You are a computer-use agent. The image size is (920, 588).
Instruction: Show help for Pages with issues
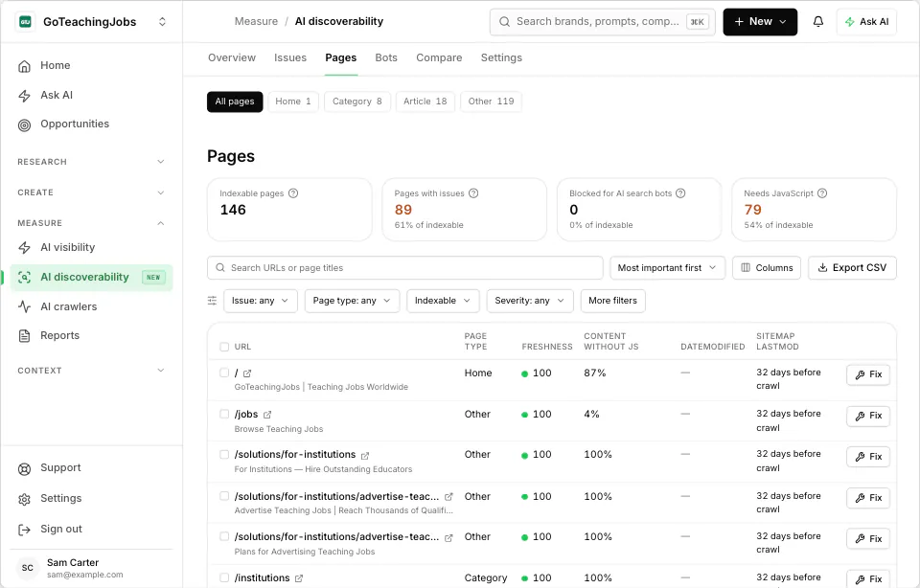point(473,193)
